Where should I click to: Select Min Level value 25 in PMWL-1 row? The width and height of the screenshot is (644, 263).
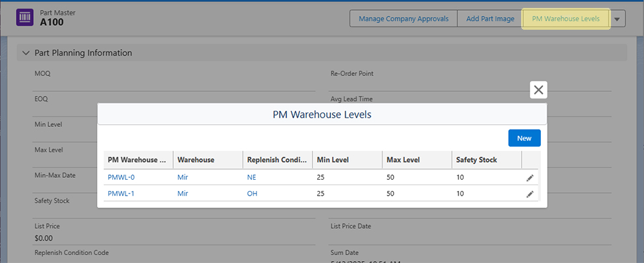pyautogui.click(x=320, y=194)
